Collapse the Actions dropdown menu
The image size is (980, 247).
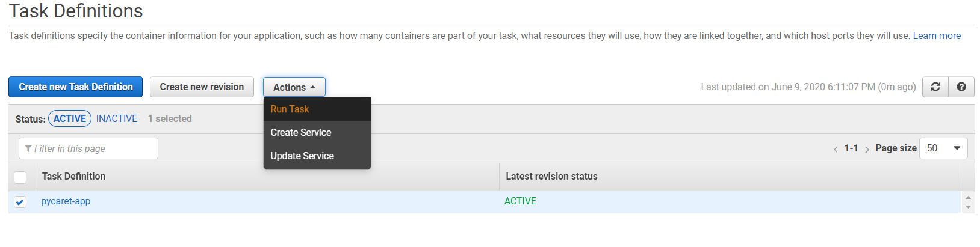pos(294,87)
